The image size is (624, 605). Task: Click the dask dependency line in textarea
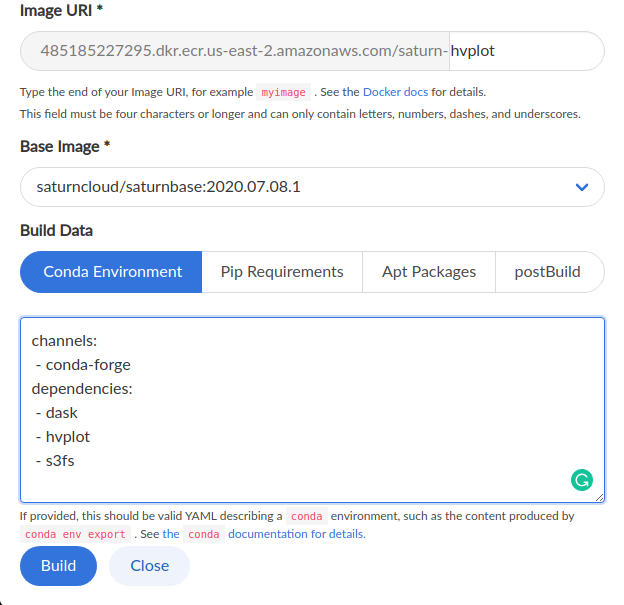57,413
